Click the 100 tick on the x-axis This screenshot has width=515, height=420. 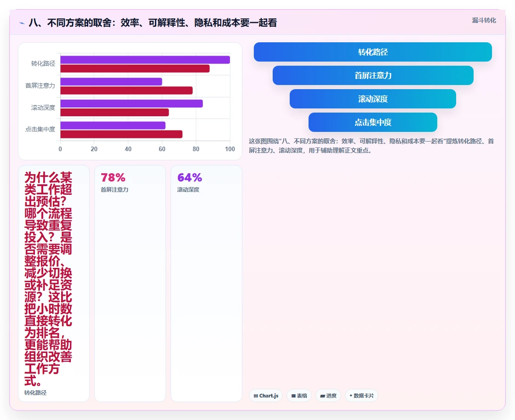click(x=230, y=149)
